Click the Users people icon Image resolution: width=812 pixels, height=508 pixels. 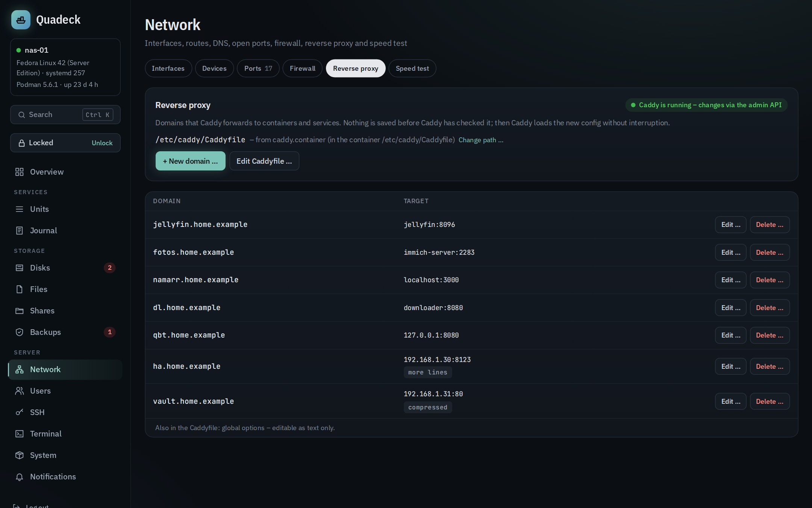pyautogui.click(x=20, y=391)
